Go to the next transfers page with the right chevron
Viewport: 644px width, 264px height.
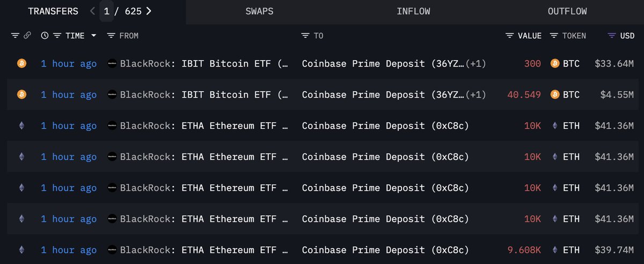pyautogui.click(x=149, y=11)
